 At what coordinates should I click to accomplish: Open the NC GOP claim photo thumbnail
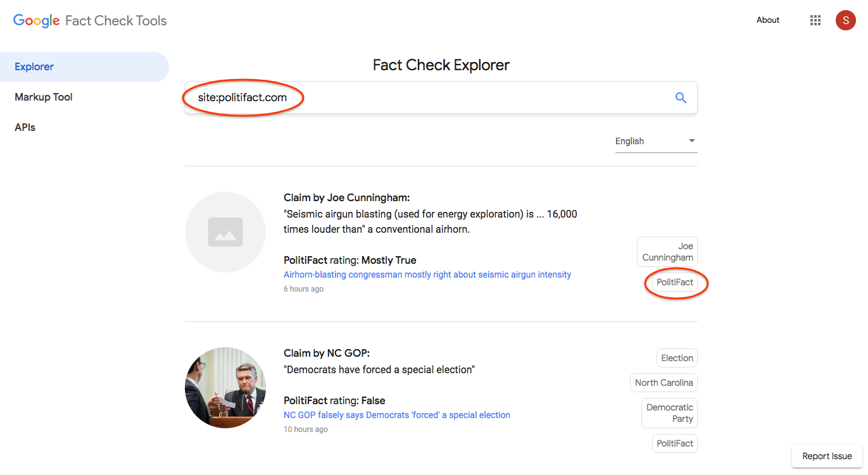225,388
